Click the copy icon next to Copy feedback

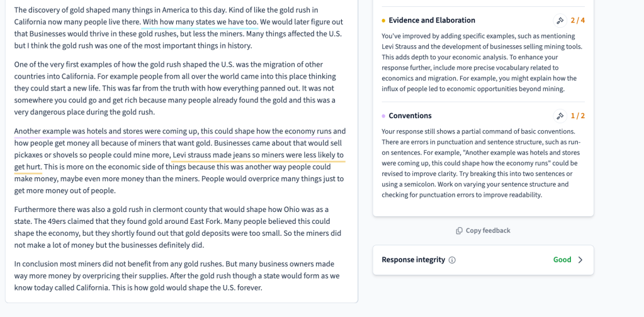click(x=460, y=231)
